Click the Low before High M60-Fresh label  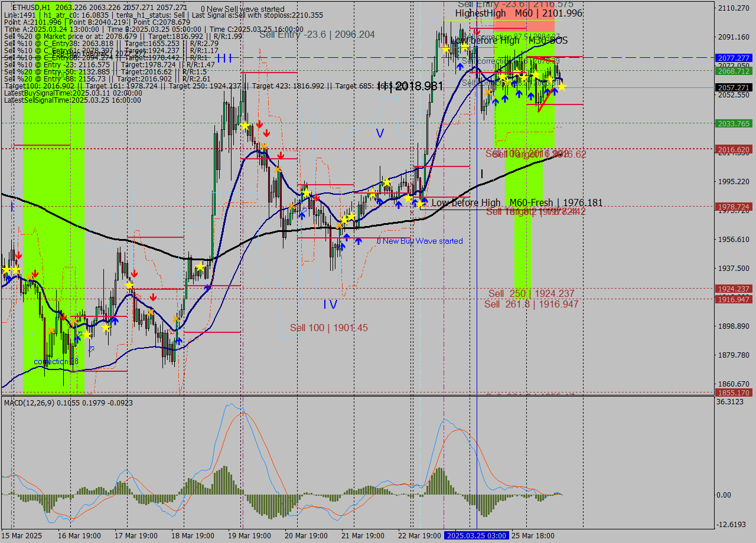click(x=517, y=202)
